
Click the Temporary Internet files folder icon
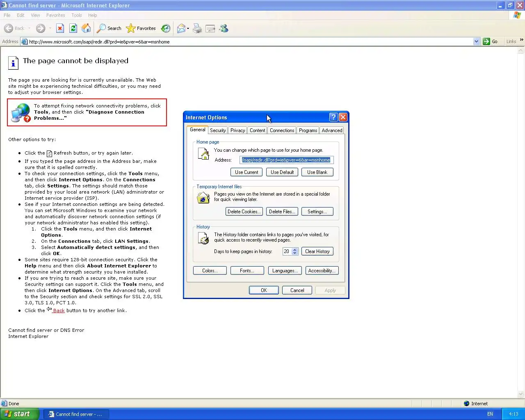coord(203,198)
